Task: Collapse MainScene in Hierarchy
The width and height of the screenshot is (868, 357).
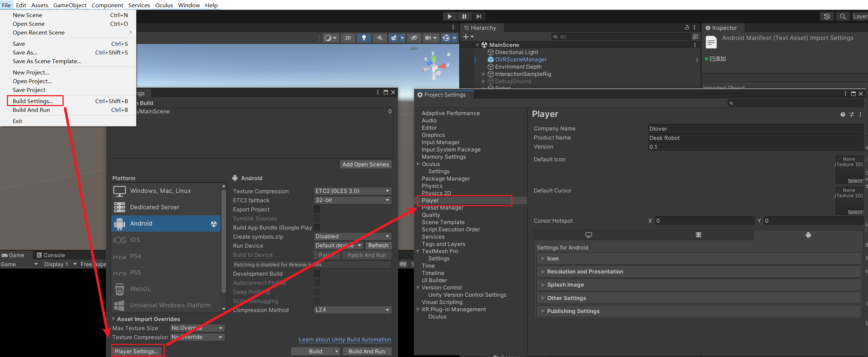Action: (x=477, y=45)
